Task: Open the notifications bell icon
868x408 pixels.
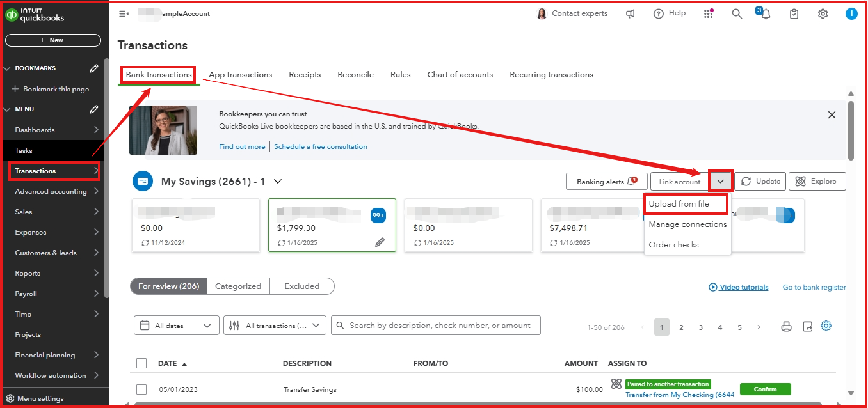Action: (766, 13)
